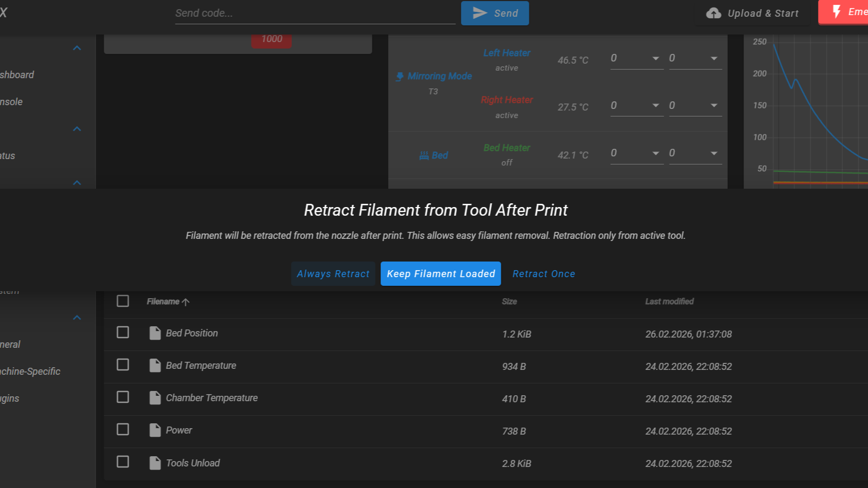Click the 26.02.2026, 01:37:08 date cell
The width and height of the screenshot is (868, 488).
point(688,334)
